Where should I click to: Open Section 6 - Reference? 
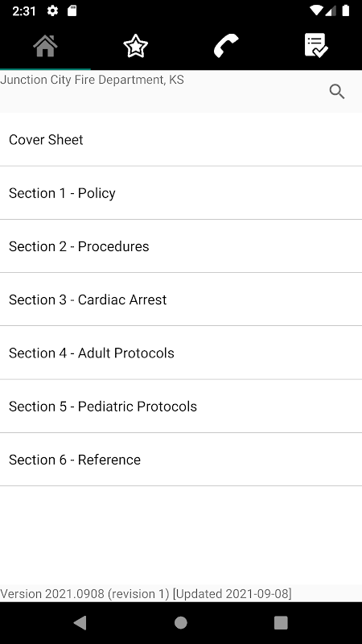point(181,460)
